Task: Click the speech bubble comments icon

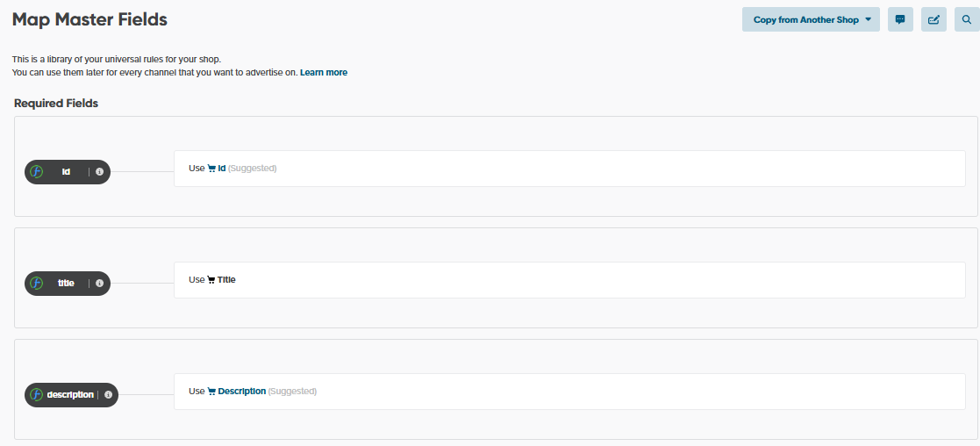Action: (900, 19)
